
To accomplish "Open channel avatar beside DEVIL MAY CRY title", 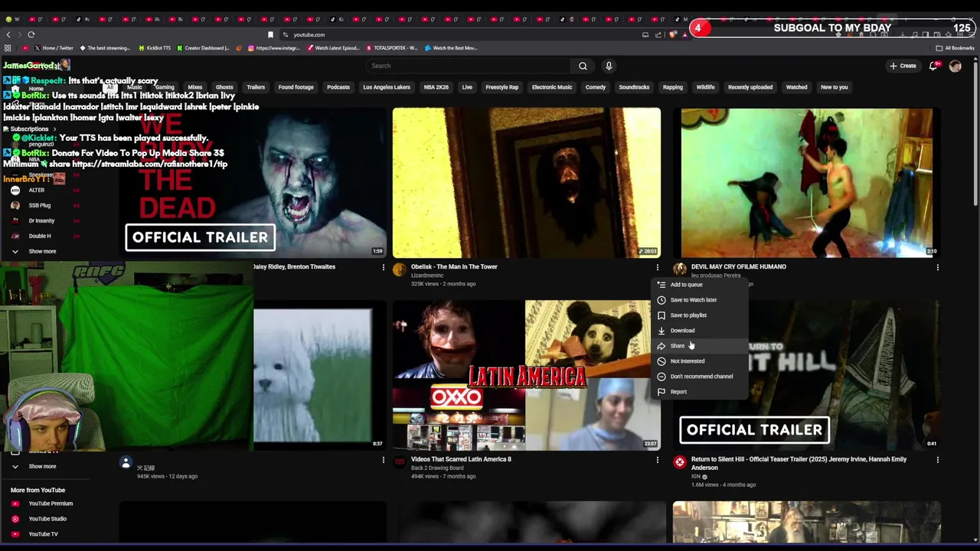I will 679,269.
